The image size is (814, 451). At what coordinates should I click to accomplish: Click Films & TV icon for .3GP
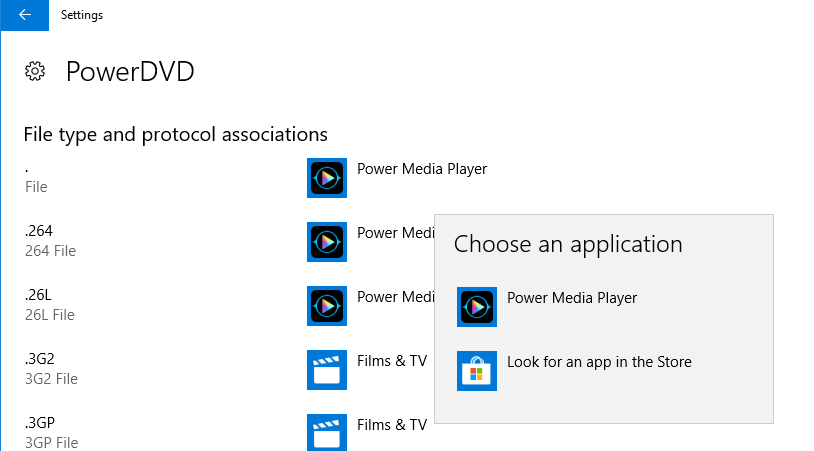327,433
